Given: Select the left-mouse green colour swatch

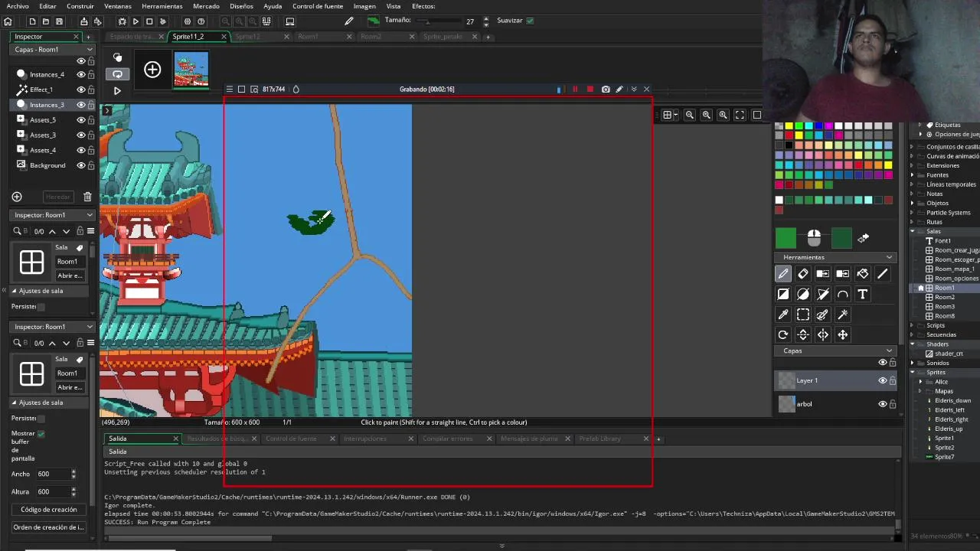Looking at the screenshot, I should (786, 239).
